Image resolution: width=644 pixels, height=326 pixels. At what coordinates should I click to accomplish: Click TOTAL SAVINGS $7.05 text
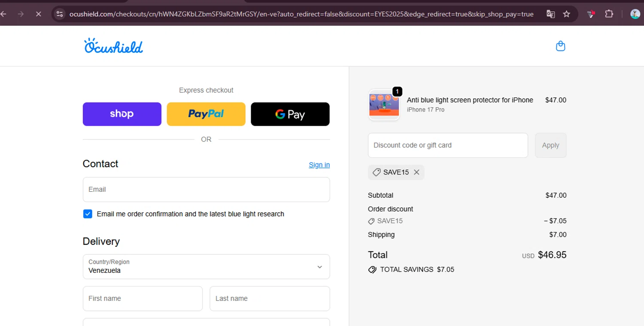[x=417, y=270]
